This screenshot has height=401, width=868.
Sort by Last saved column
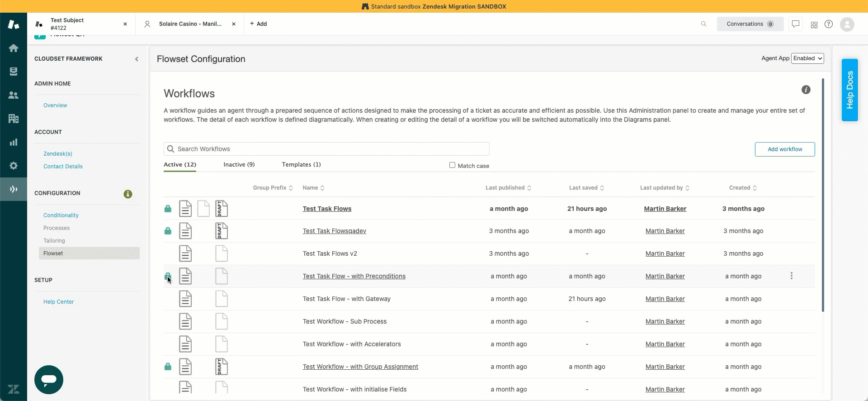point(586,188)
